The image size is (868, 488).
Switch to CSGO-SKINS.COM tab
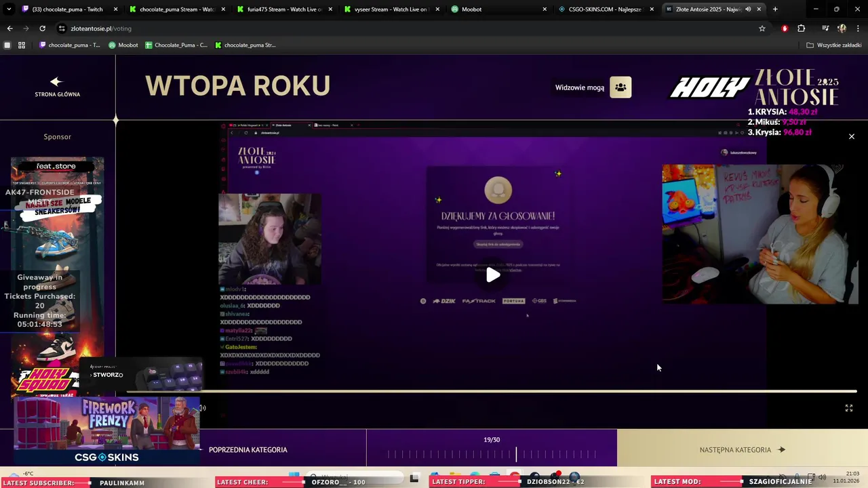click(x=605, y=9)
